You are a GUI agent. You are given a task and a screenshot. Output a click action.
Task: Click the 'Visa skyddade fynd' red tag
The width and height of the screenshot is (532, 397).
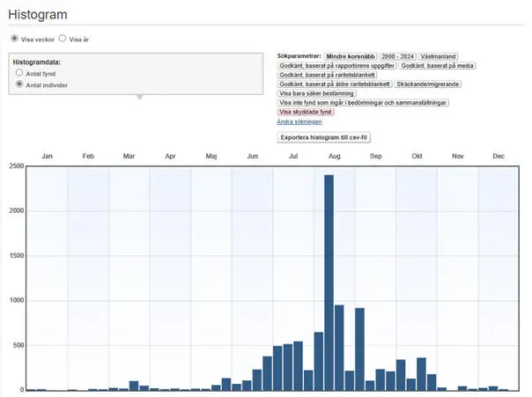[306, 112]
